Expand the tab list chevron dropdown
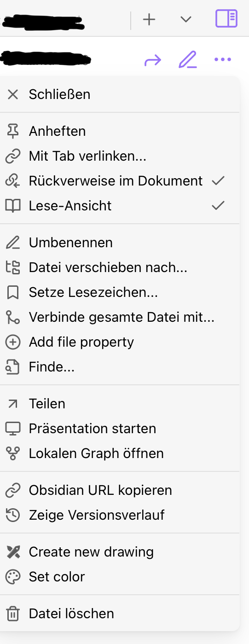This screenshot has height=644, width=249. click(x=185, y=19)
